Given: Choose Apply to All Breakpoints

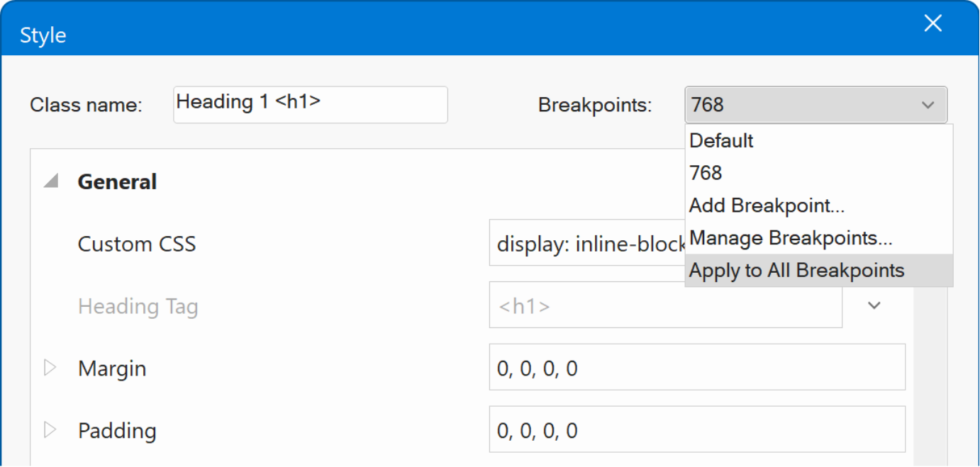Looking at the screenshot, I should pos(796,271).
